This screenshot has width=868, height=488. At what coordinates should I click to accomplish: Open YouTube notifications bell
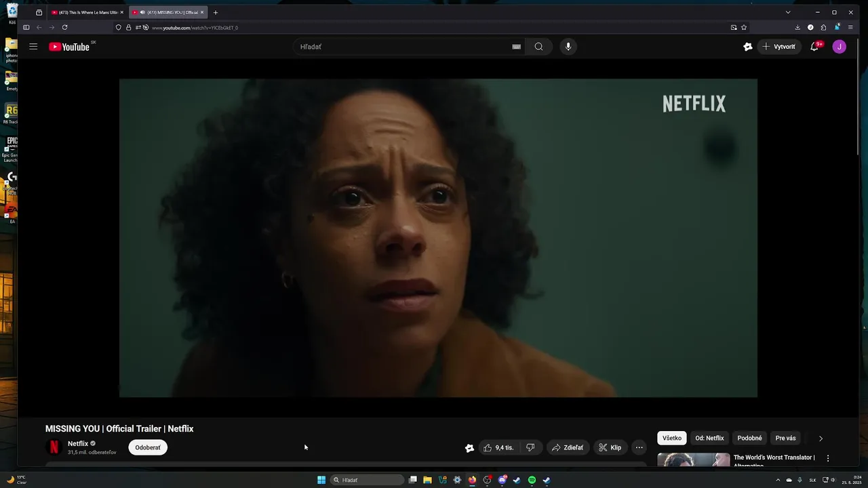(x=814, y=47)
